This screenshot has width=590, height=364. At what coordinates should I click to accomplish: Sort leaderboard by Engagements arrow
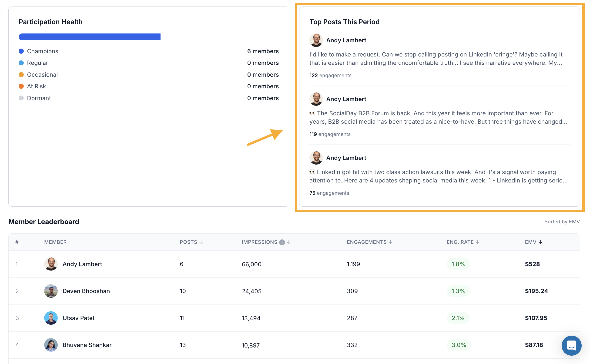pyautogui.click(x=391, y=242)
